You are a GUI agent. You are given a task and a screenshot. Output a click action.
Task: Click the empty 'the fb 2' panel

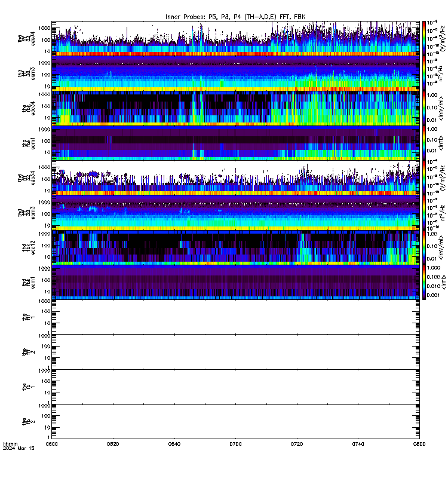(235, 422)
